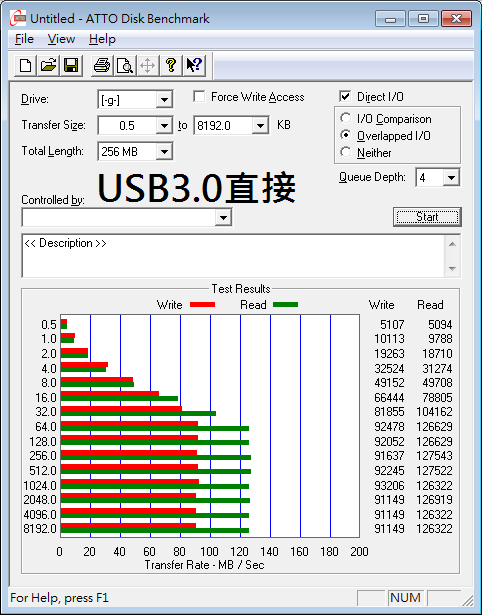
Task: Enable the Force Write Access checkbox
Action: (x=199, y=96)
